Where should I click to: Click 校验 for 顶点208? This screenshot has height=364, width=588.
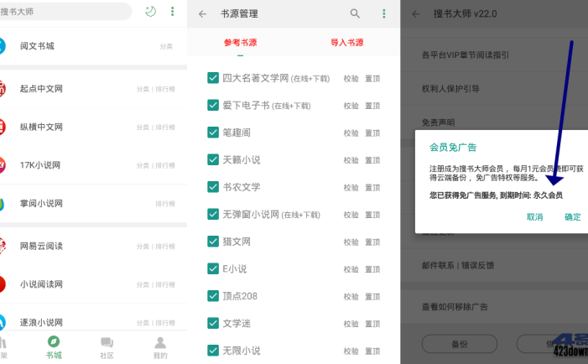(351, 297)
